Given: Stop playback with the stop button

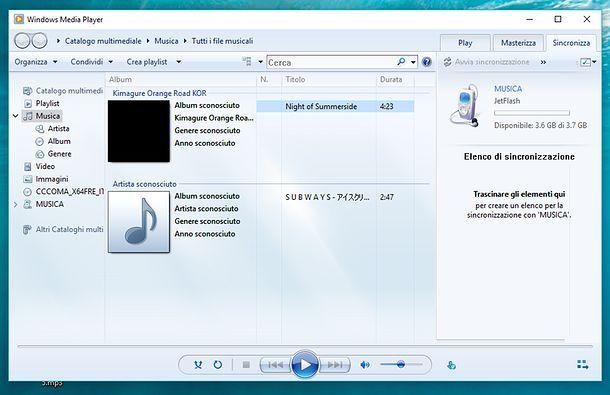Looking at the screenshot, I should (246, 365).
